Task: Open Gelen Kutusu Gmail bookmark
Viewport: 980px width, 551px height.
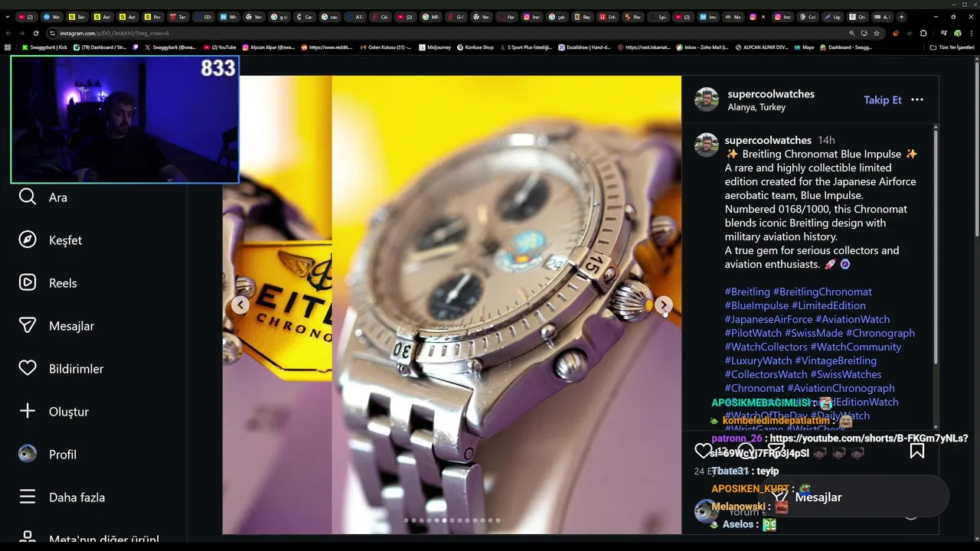Action: [386, 47]
